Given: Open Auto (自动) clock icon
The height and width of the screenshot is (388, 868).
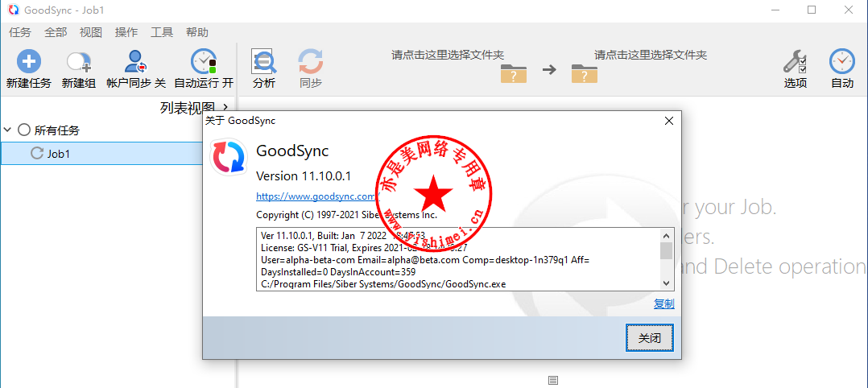Looking at the screenshot, I should click(842, 61).
